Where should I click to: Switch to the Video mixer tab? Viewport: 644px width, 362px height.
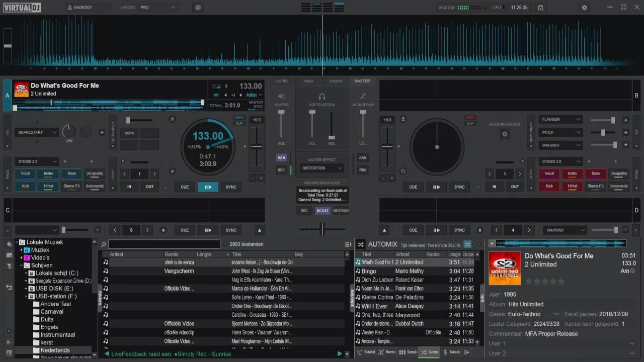[x=308, y=81]
